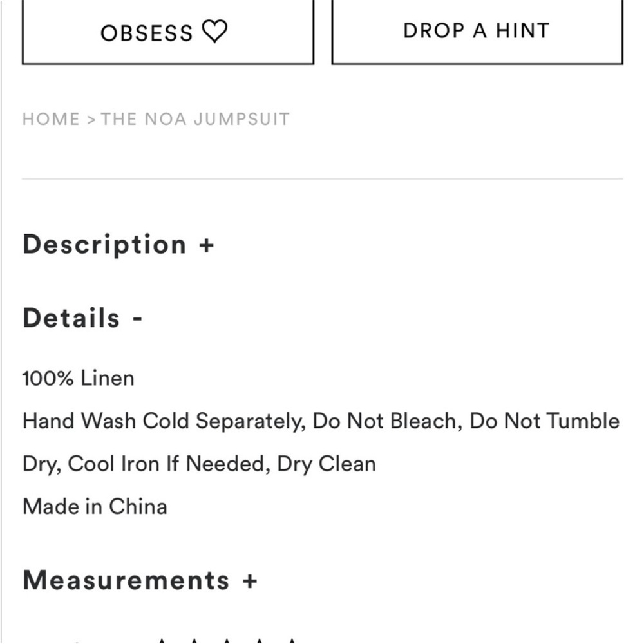Select THE NOA JUMPSUIT breadcrumb item
This screenshot has height=644, width=644.
click(194, 118)
